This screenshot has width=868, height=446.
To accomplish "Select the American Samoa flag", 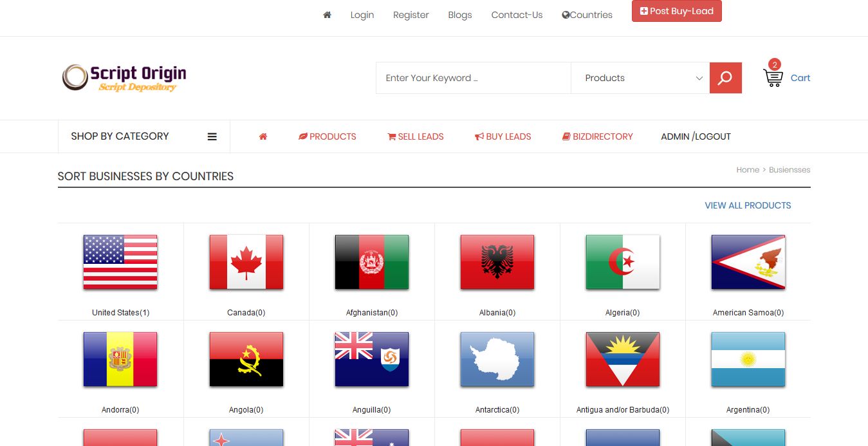I will [748, 262].
